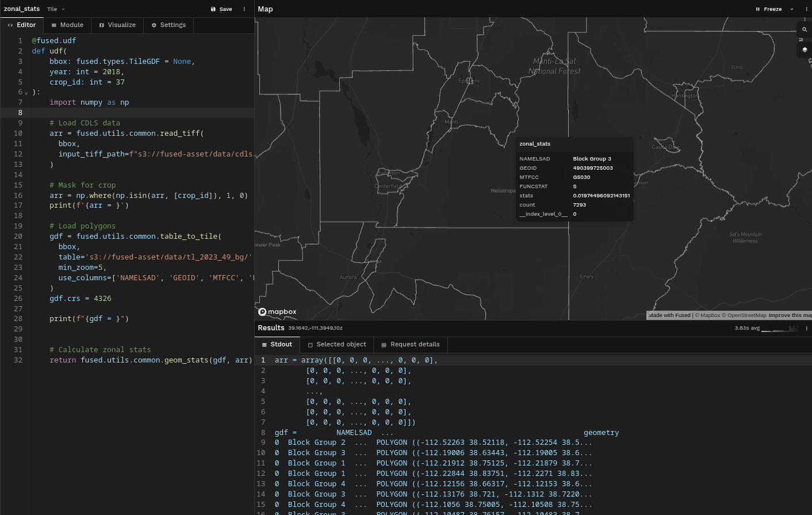Open the Map panel three-dot menu
812x515 pixels.
point(806,9)
